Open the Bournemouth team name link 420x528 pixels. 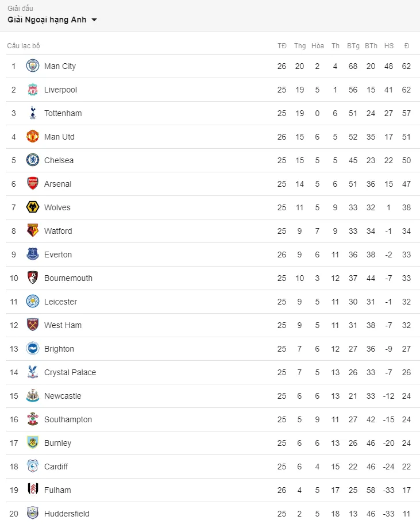coord(68,278)
